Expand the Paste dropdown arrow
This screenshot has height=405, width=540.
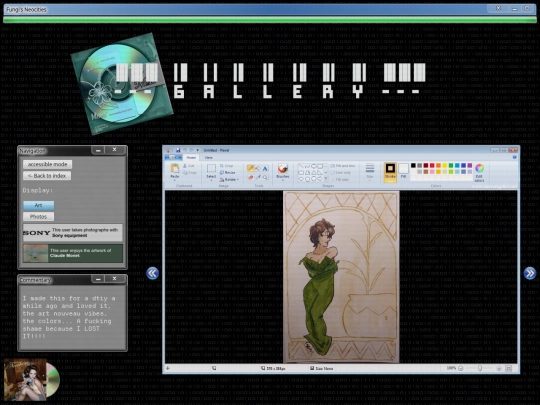175,180
